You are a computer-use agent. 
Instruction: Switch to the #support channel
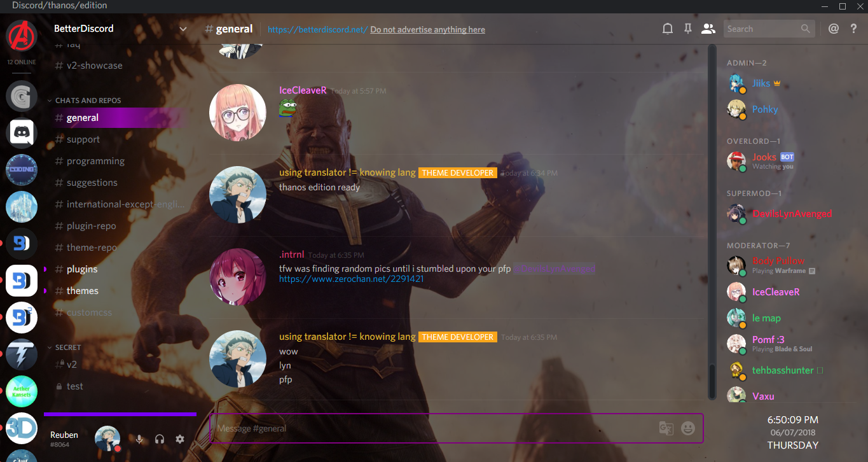tap(83, 139)
